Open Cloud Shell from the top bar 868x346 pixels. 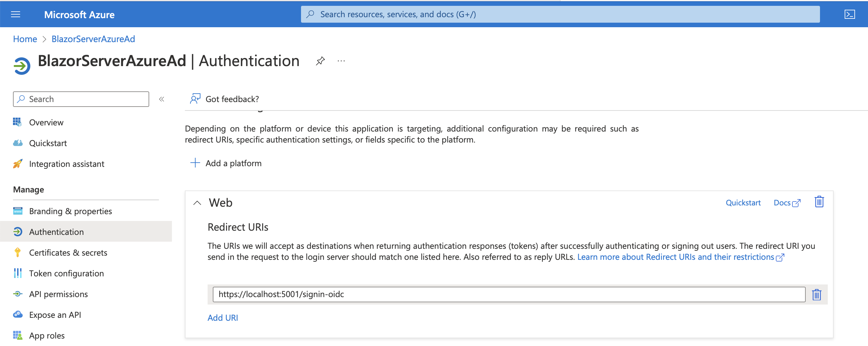point(850,15)
